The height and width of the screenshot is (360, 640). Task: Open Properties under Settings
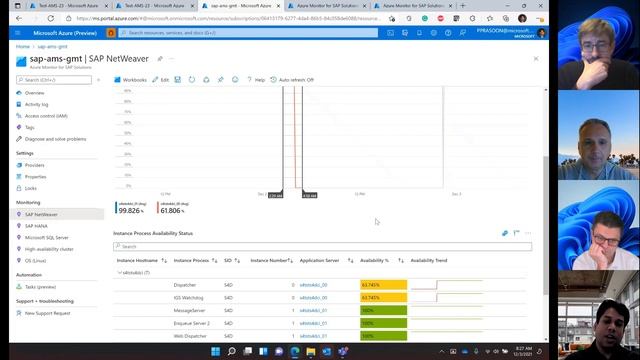click(35, 177)
